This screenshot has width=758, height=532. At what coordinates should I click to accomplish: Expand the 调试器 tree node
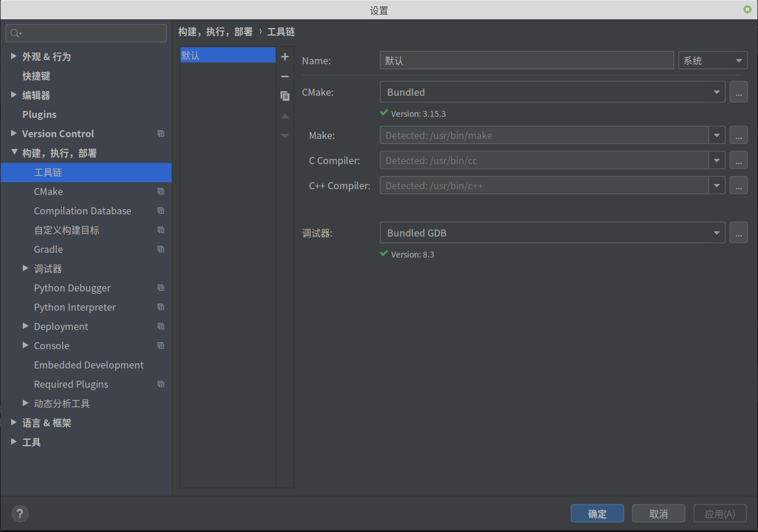(x=26, y=268)
